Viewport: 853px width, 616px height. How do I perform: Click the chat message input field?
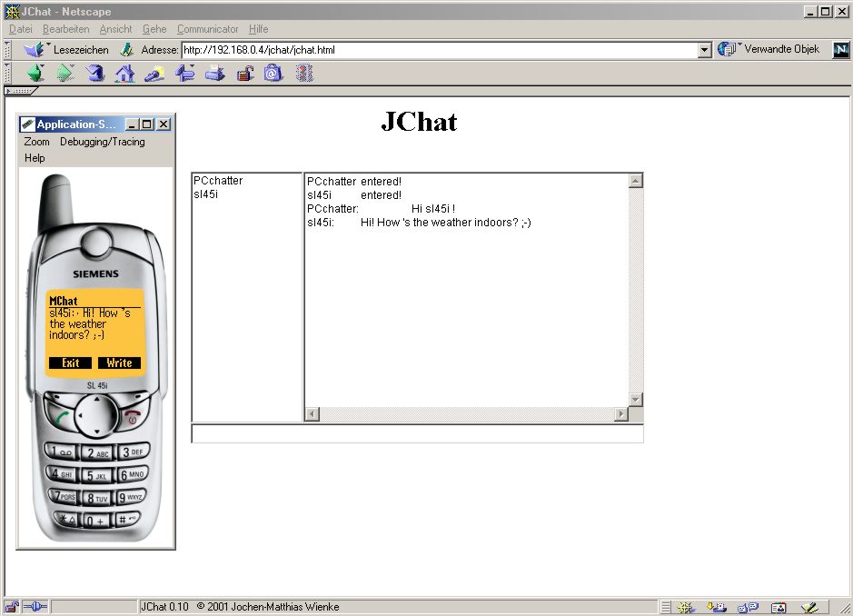tap(417, 434)
